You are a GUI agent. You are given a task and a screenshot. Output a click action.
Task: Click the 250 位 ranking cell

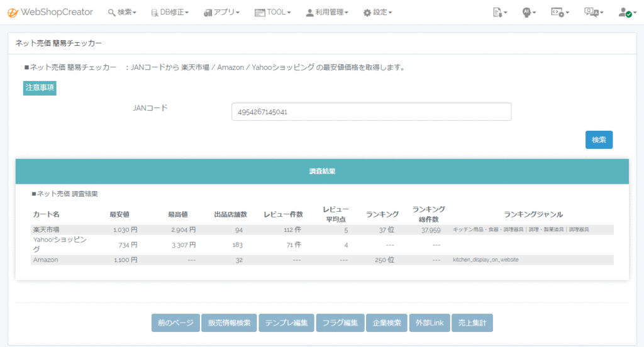tap(384, 260)
